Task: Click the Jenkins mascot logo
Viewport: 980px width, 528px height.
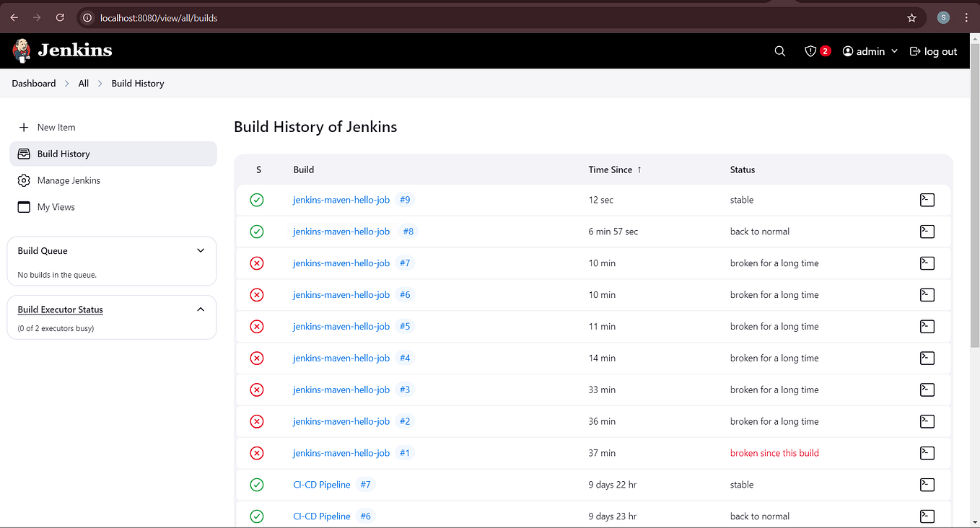Action: [x=21, y=50]
